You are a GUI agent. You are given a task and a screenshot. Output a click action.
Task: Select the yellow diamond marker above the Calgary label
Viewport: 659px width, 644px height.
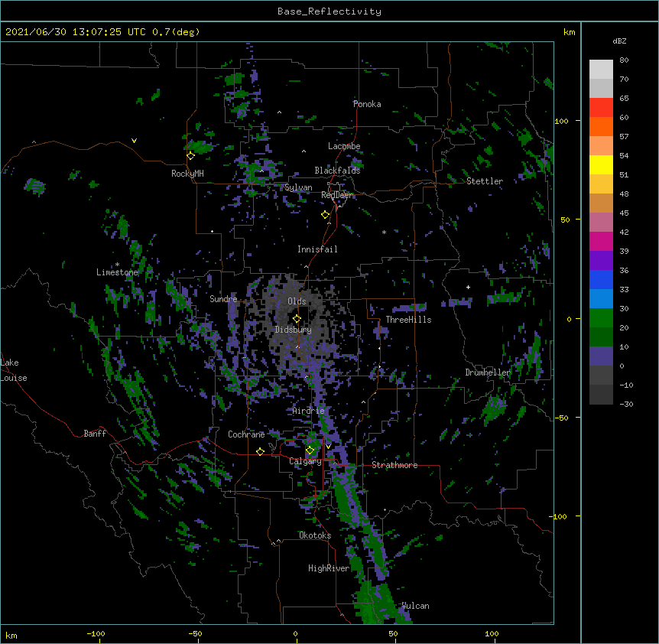coord(310,450)
